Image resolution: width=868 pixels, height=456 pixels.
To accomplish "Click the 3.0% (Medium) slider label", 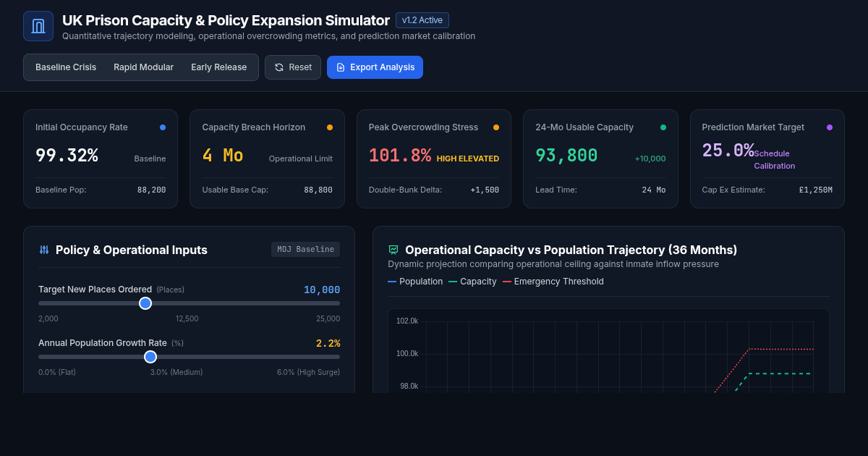I will coord(176,372).
